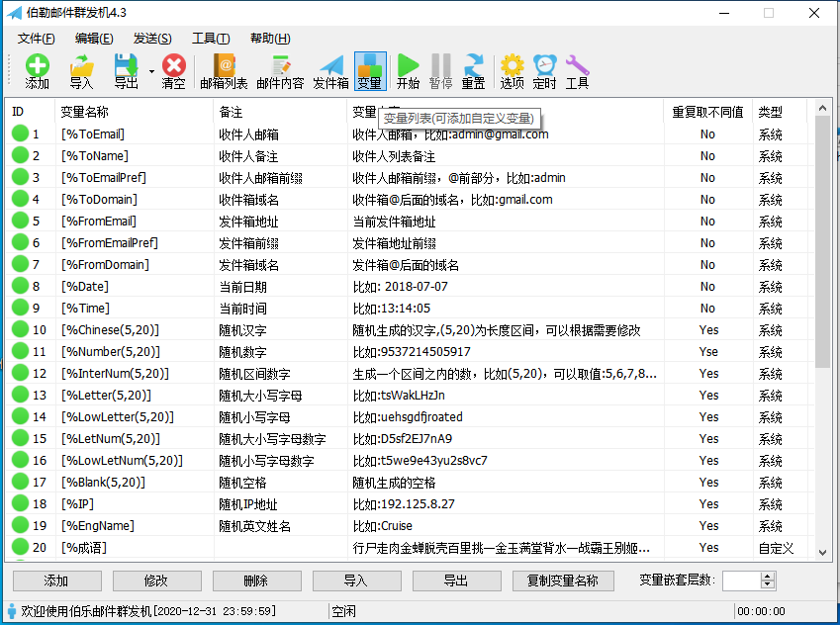
Task: Select the [%Time] variable name
Action: click(x=85, y=309)
